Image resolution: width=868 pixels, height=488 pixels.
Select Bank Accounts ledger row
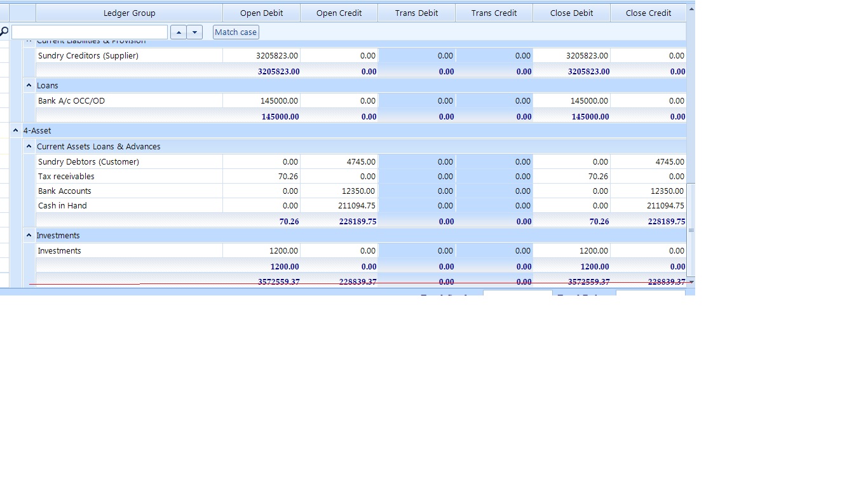click(x=361, y=191)
